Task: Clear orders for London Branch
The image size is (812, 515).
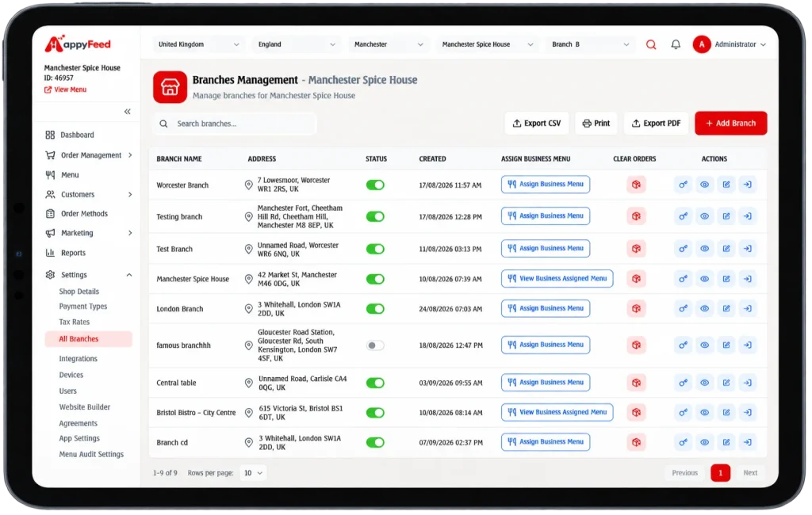Action: pyautogui.click(x=636, y=309)
